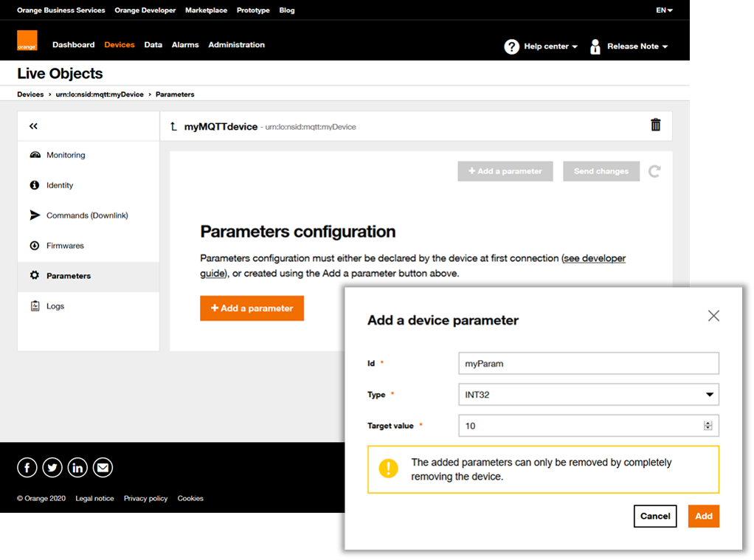Viewport: 754px width, 560px height.
Task: Click urn:lo:nsid:mqtt:myDevice in breadcrumb
Action: click(x=100, y=94)
